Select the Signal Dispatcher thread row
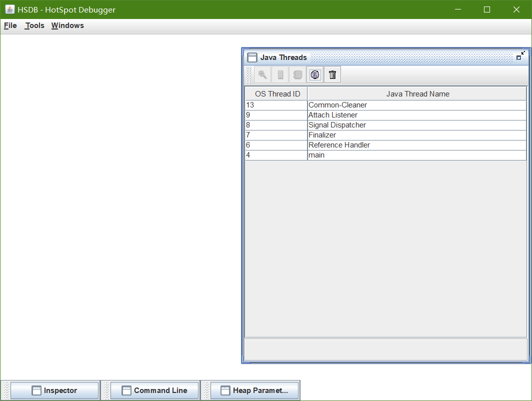This screenshot has height=401, width=532. click(386, 125)
